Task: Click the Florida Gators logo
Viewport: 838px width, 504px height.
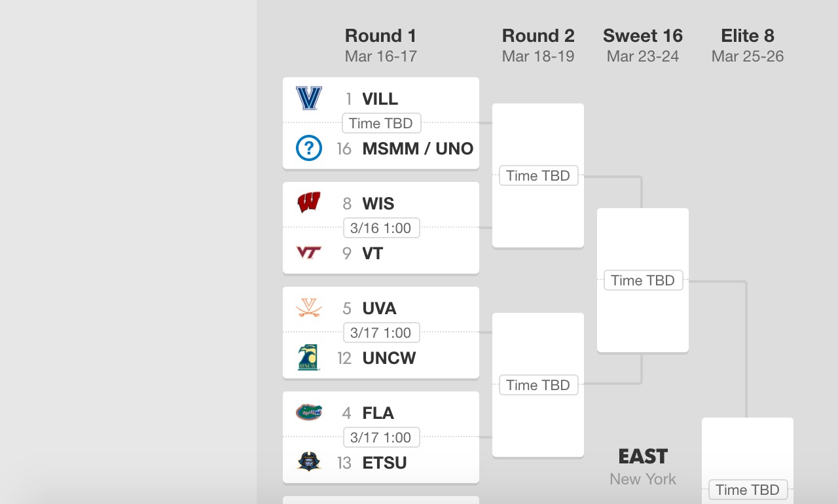Action: coord(309,412)
